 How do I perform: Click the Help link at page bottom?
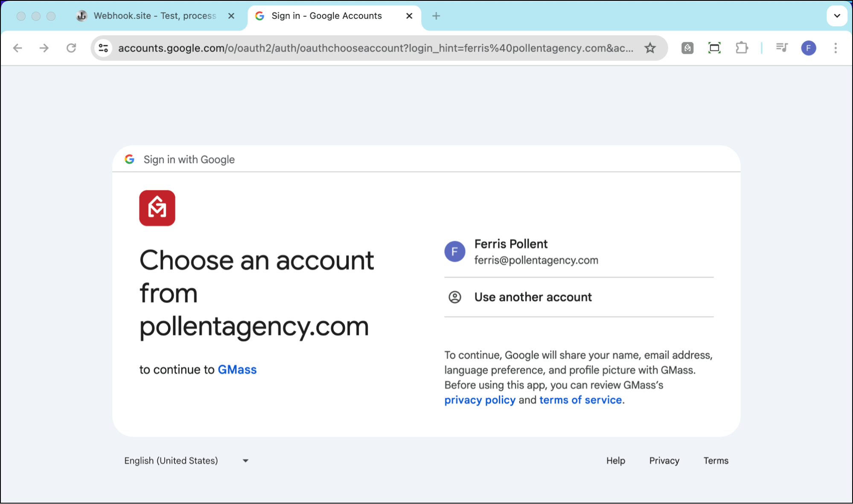[x=616, y=460]
